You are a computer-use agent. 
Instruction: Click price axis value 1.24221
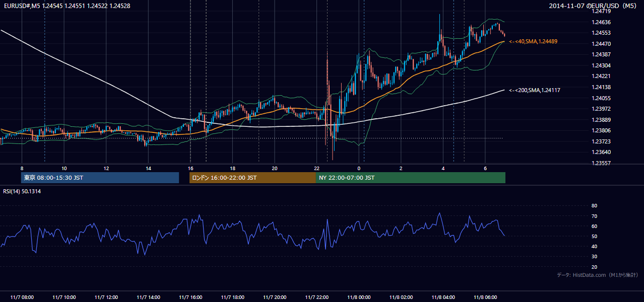(x=601, y=77)
